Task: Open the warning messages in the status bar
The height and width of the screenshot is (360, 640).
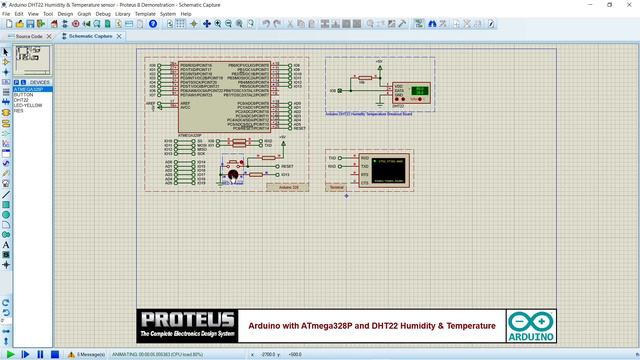Action: (x=86, y=354)
